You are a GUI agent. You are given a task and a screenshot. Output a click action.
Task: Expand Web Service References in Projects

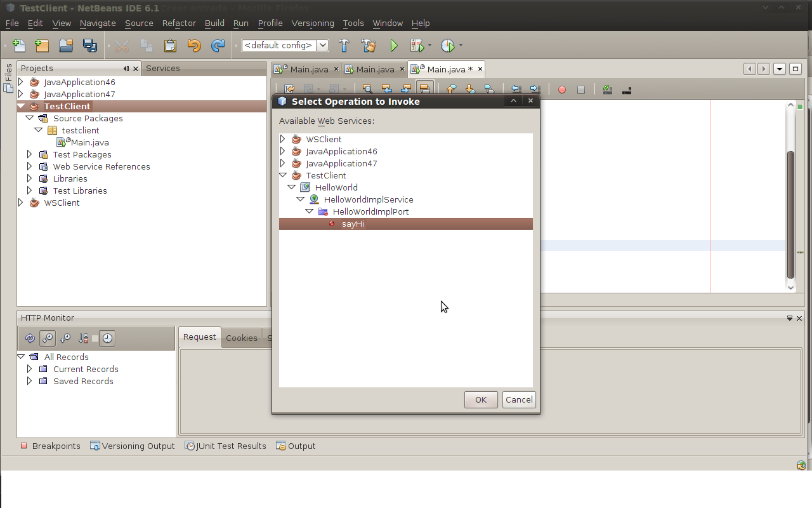tap(29, 166)
